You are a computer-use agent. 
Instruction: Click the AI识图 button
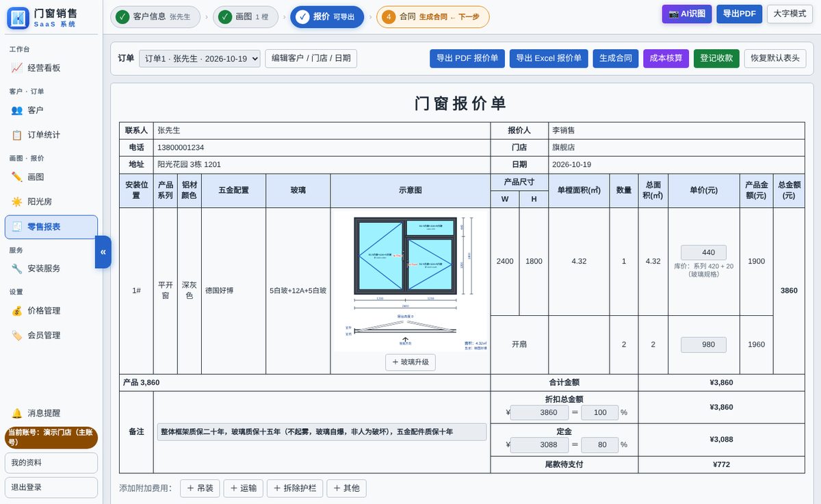(x=687, y=14)
